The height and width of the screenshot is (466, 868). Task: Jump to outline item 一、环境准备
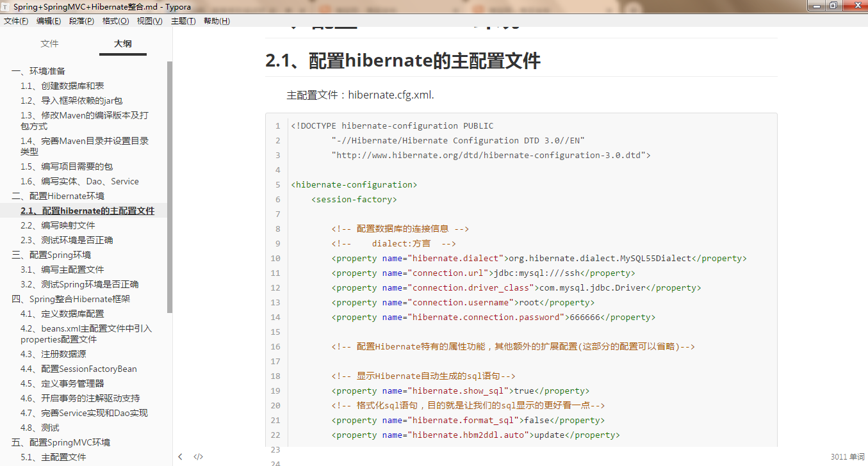(38, 71)
